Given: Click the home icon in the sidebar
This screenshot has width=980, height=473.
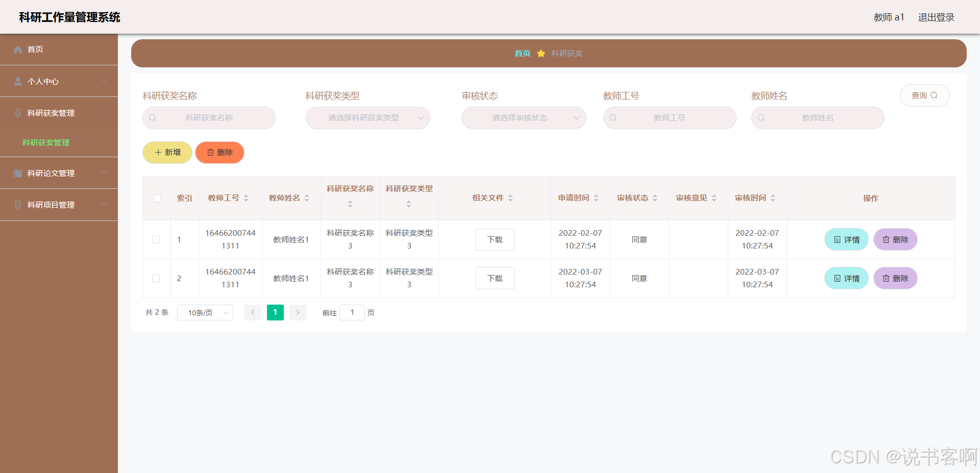Looking at the screenshot, I should pyautogui.click(x=18, y=49).
